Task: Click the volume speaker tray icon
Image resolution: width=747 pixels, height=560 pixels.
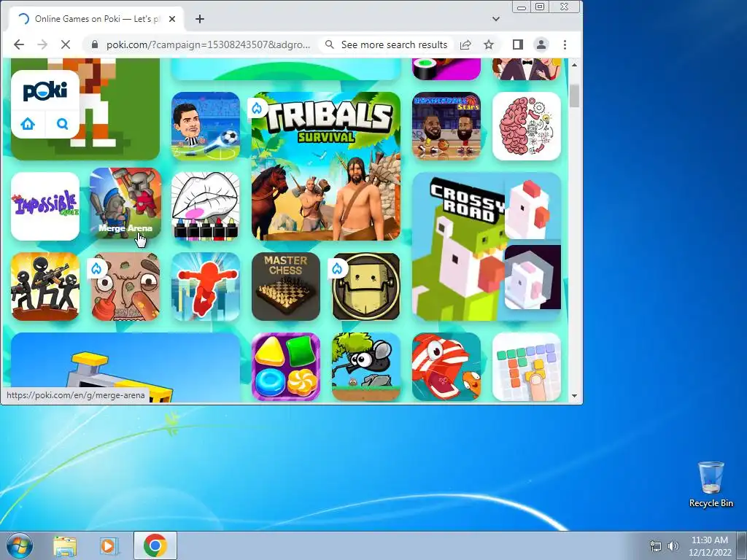Action: [x=673, y=546]
